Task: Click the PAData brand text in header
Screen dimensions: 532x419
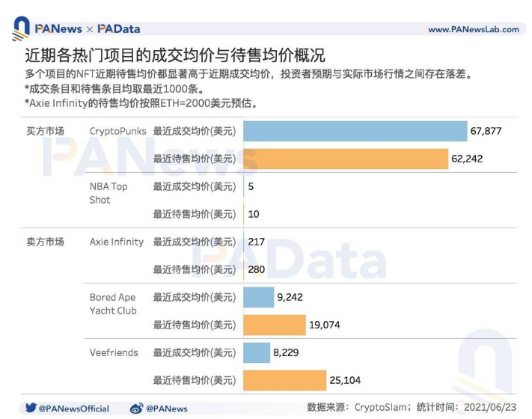Action: tap(119, 29)
